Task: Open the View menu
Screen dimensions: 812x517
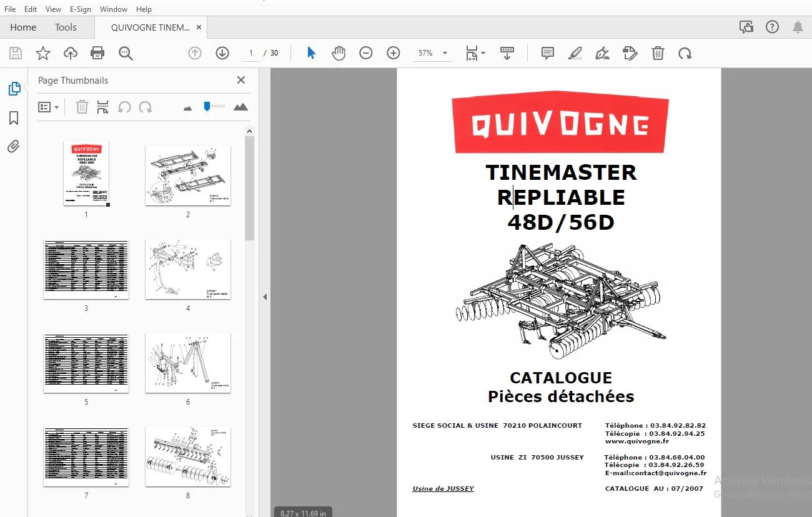Action: 54,9
